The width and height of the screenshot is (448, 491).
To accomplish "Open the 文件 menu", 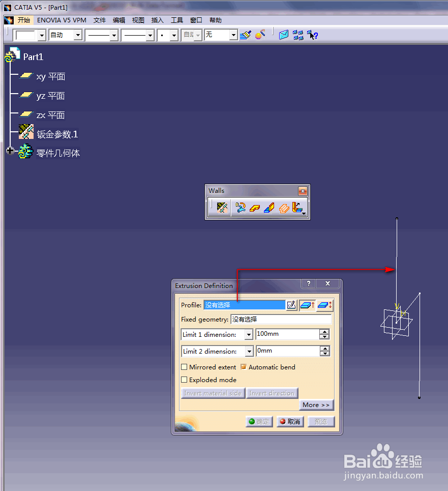I will coord(100,20).
